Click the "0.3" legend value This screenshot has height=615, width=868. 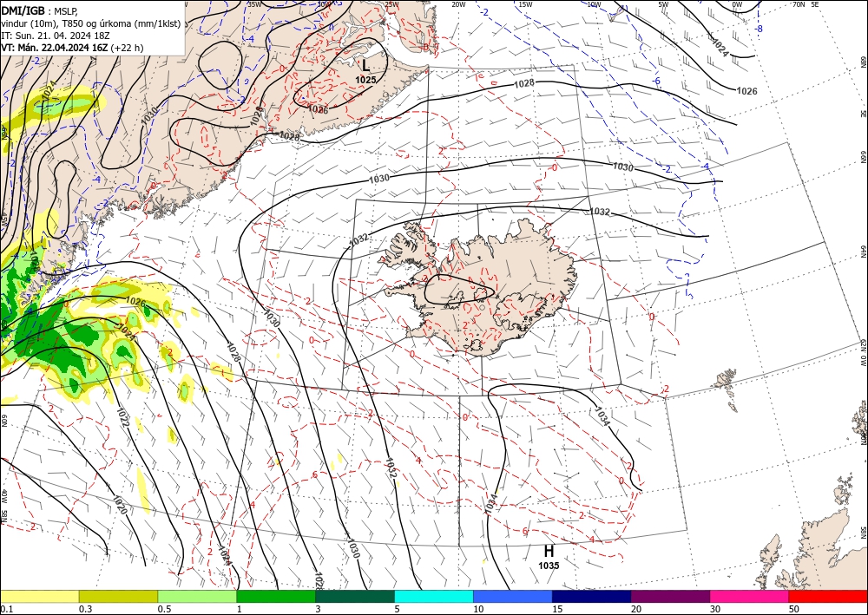85,609
